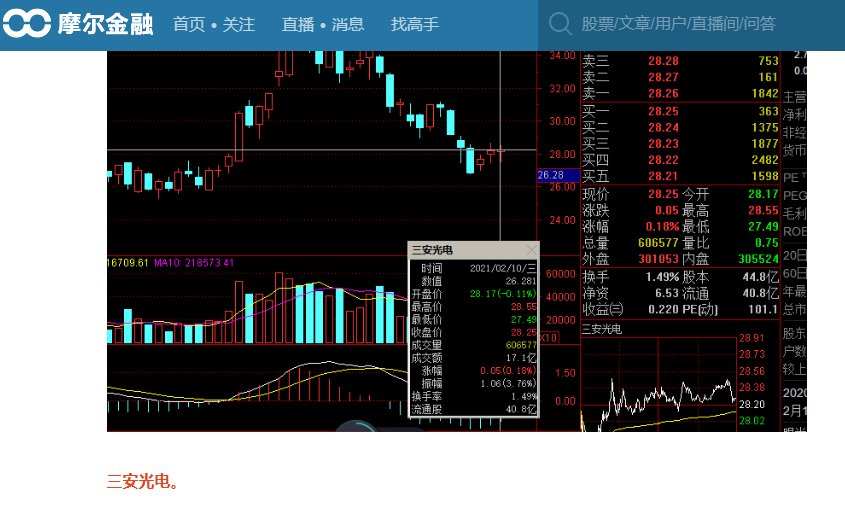Click the 振幅 1.06(3.76%) row in popup
This screenshot has width=845, height=531.
[474, 384]
